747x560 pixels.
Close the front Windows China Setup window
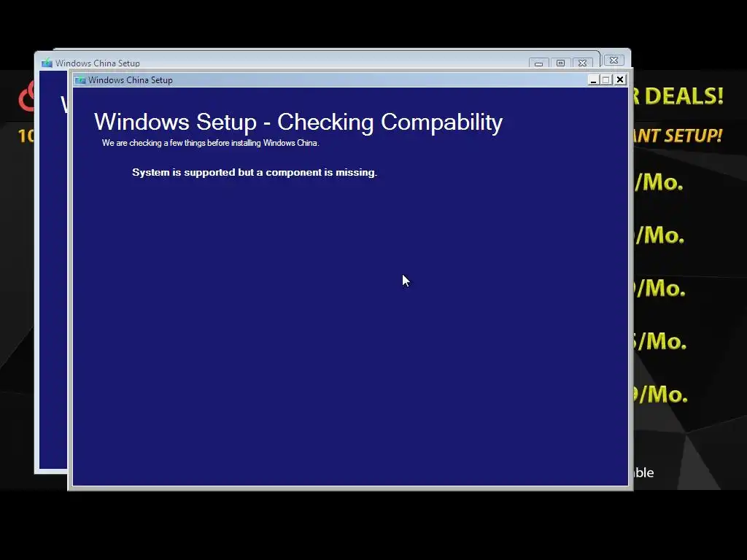620,79
